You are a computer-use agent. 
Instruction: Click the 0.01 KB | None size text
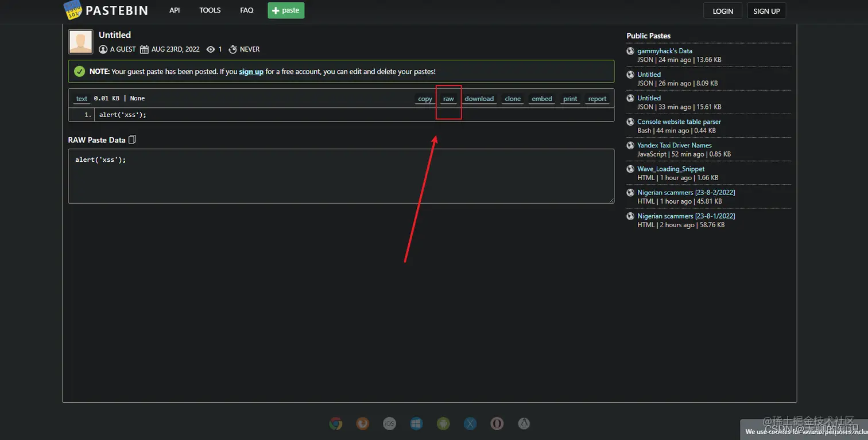pyautogui.click(x=119, y=99)
